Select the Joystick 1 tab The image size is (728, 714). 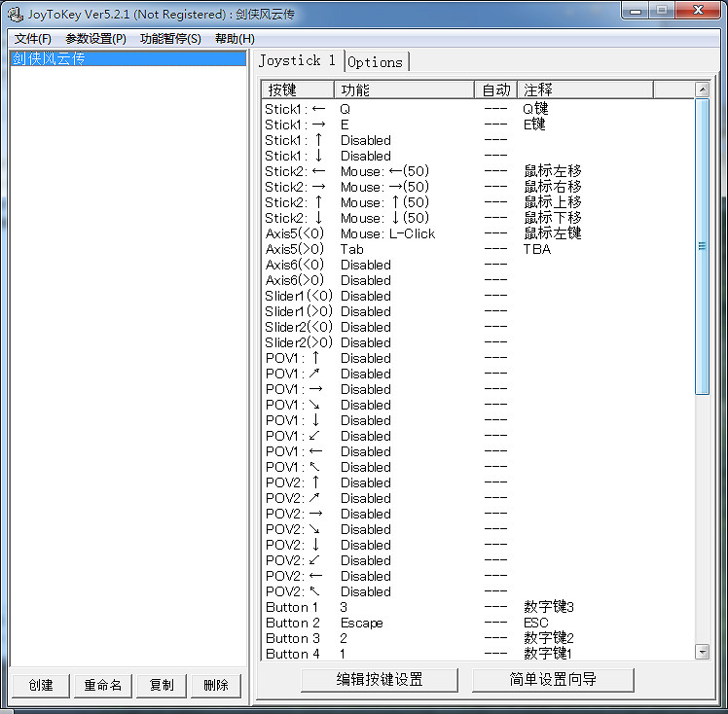[297, 60]
